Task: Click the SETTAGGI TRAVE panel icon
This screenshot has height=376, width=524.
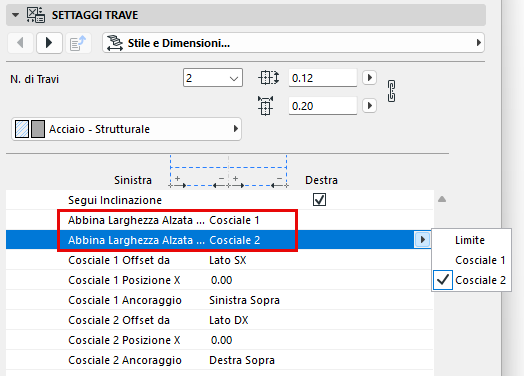Action: tap(36, 15)
